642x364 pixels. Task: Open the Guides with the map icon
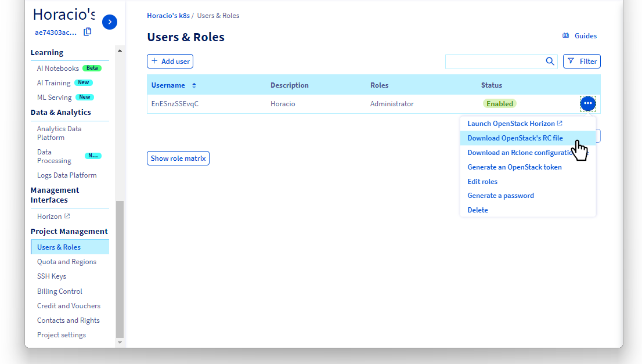566,35
